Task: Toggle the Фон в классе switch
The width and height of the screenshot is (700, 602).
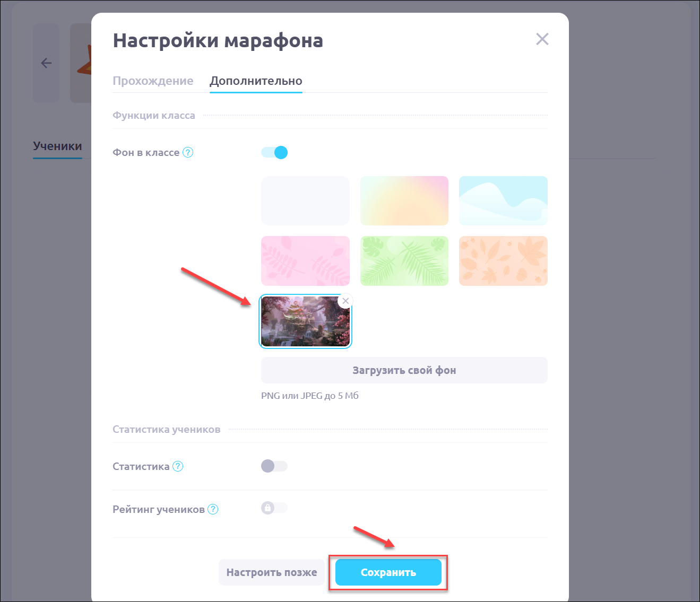Action: 274,152
